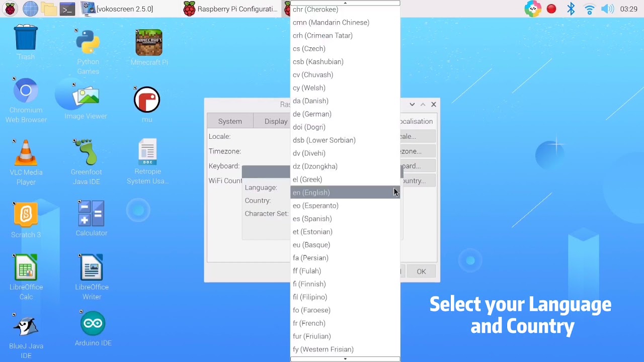Image resolution: width=644 pixels, height=362 pixels.
Task: Select highlighted en (English) language
Action: coord(345,192)
